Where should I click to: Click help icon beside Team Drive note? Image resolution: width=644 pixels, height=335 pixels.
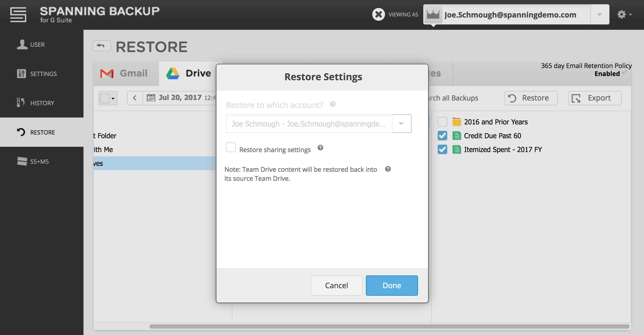[x=388, y=169]
